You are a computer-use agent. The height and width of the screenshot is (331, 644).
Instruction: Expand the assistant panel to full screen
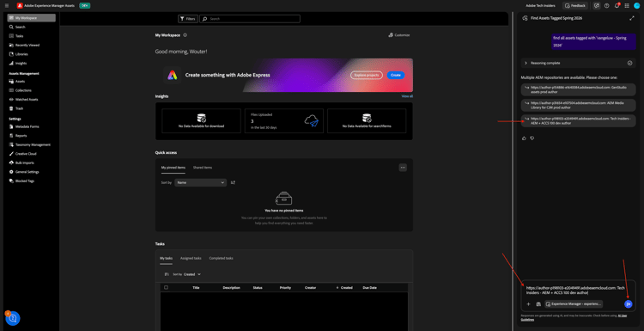pos(632,18)
